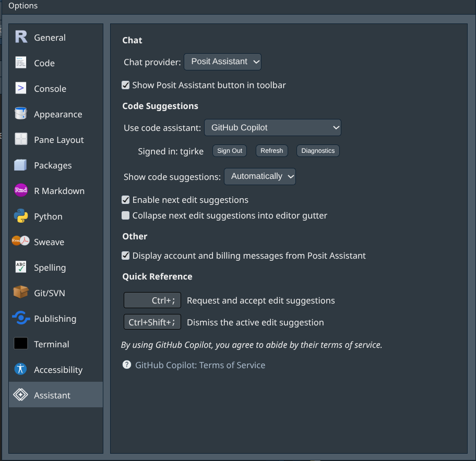This screenshot has height=461, width=476.
Task: Click the Accessibility person icon
Action: (21, 369)
